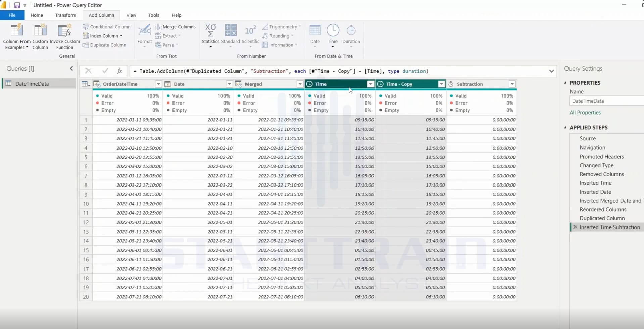
Task: Open the File tab
Action: (x=12, y=15)
